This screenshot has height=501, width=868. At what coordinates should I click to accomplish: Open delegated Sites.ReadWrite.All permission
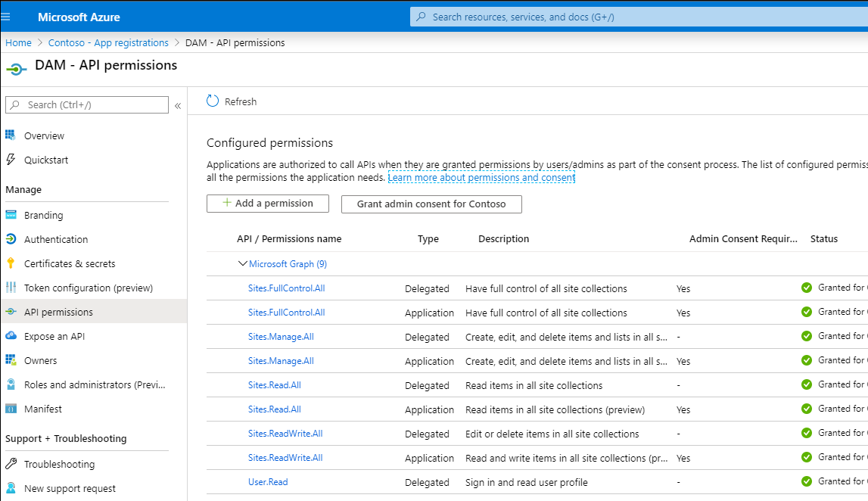285,434
